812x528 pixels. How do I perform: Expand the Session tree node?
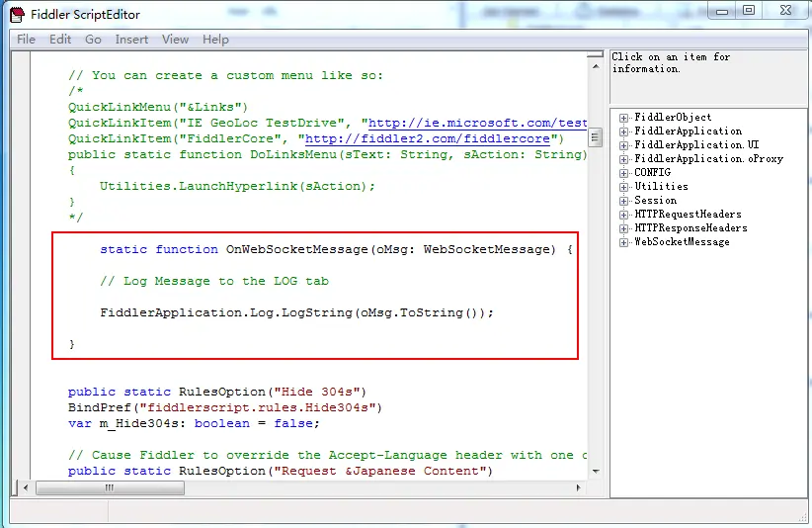coord(623,201)
